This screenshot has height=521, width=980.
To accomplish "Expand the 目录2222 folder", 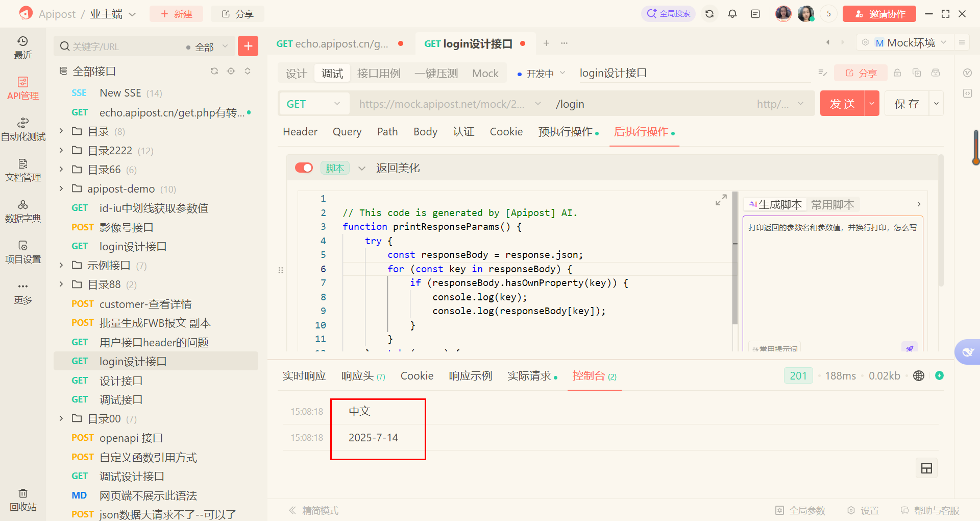I will (61, 150).
